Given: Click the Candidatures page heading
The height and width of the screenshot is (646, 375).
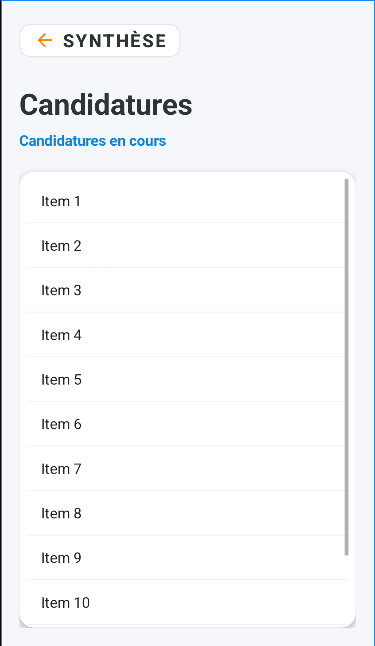Looking at the screenshot, I should coord(106,105).
